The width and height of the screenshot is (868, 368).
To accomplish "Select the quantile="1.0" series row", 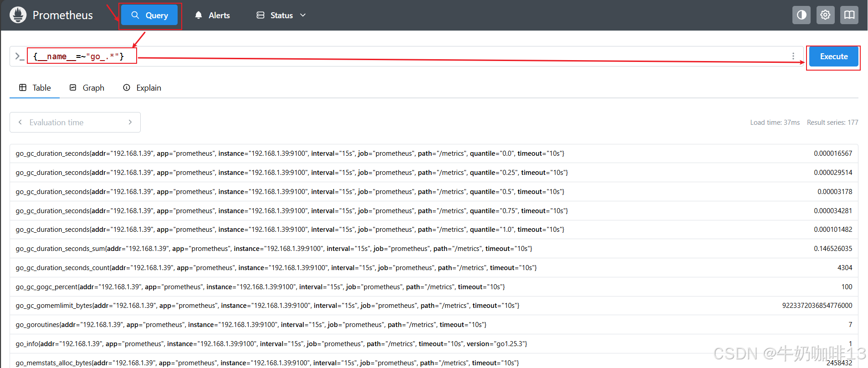I will point(434,230).
